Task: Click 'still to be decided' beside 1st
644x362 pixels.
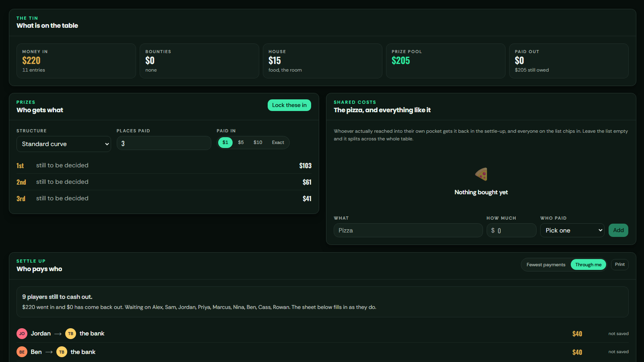Action: 62,165
